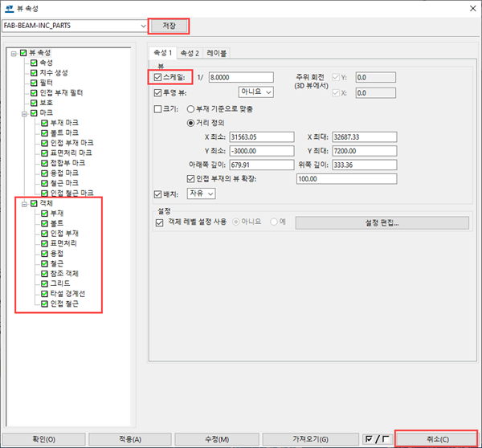
Task: Enable the 크기 checkbox
Action: pos(158,108)
